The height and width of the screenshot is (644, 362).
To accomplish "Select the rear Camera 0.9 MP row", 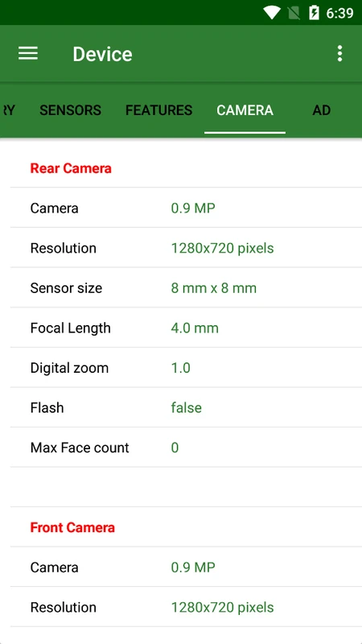I will click(186, 208).
